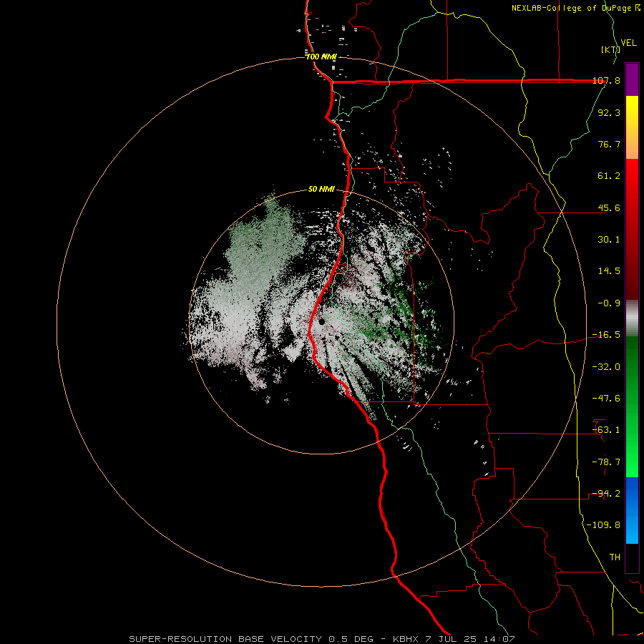Pick the purple segment of the color bar
644x644 pixels.
point(632,79)
